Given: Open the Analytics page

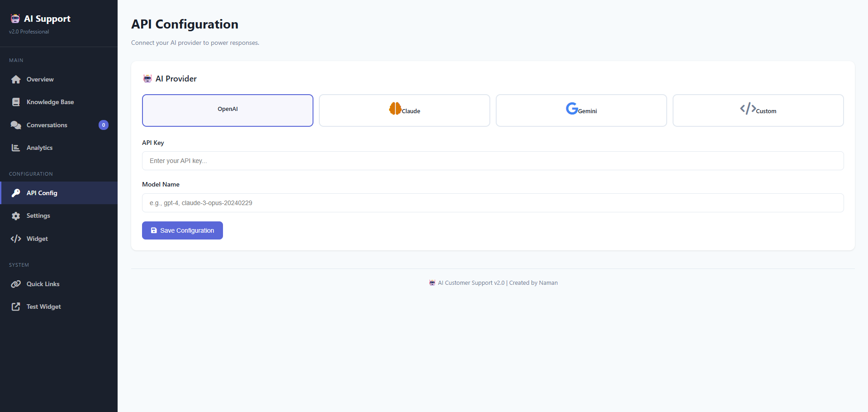Looking at the screenshot, I should (59, 148).
